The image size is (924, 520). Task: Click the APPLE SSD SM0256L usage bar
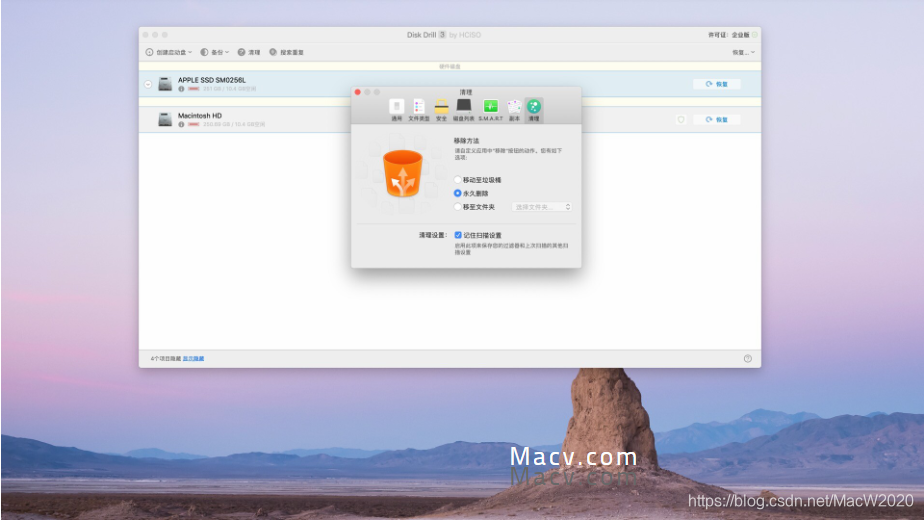(x=193, y=89)
